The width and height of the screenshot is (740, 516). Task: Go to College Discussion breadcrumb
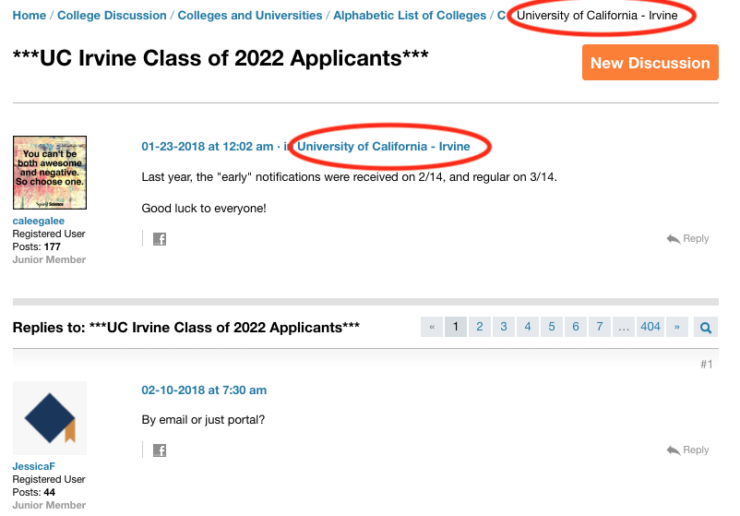(112, 16)
